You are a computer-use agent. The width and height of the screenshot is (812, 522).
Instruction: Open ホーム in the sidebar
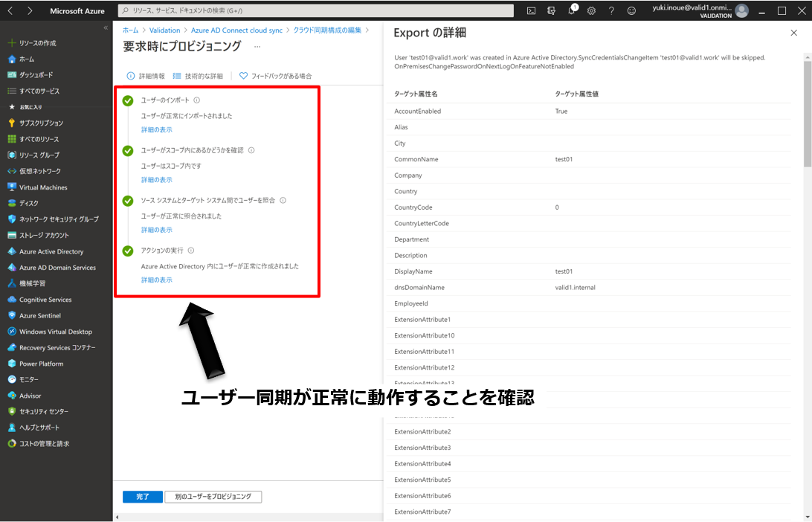pos(22,59)
